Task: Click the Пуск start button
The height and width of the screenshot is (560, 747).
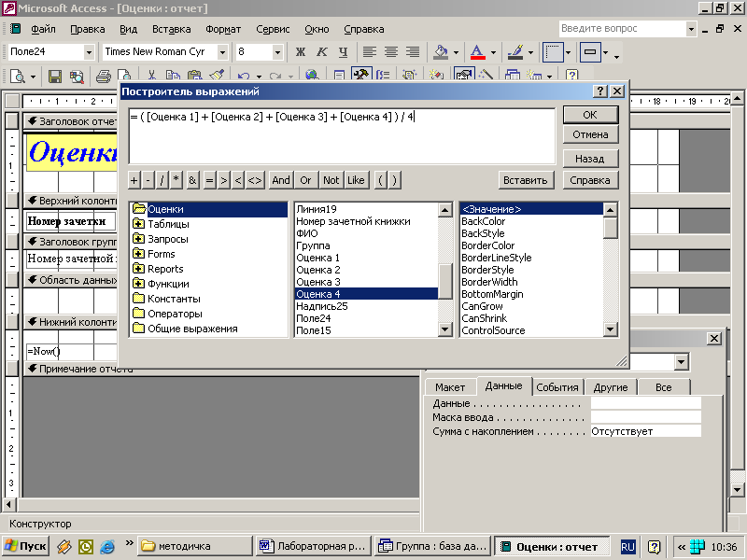Action: coord(25,546)
